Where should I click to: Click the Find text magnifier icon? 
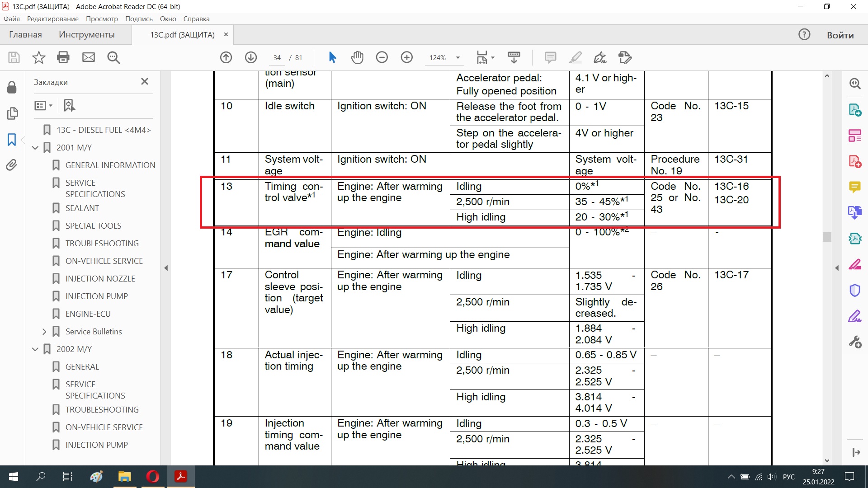tap(113, 57)
